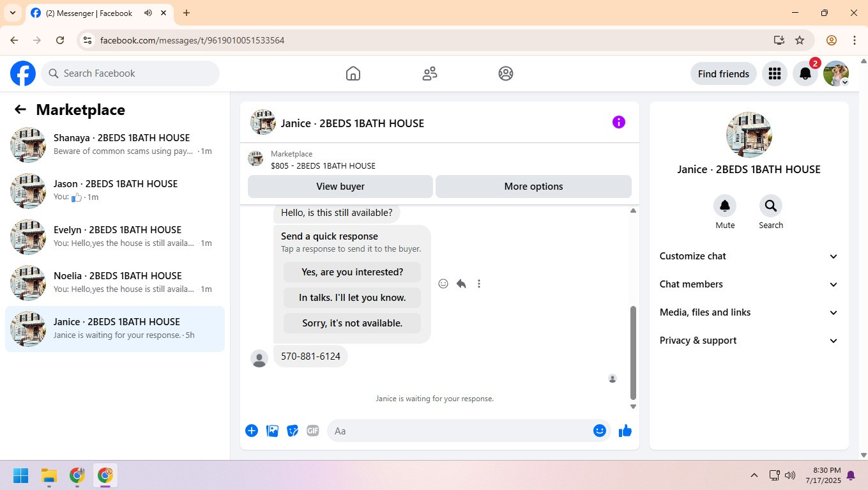This screenshot has width=868, height=490.
Task: Open more actions plus icon in composer
Action: click(252, 431)
